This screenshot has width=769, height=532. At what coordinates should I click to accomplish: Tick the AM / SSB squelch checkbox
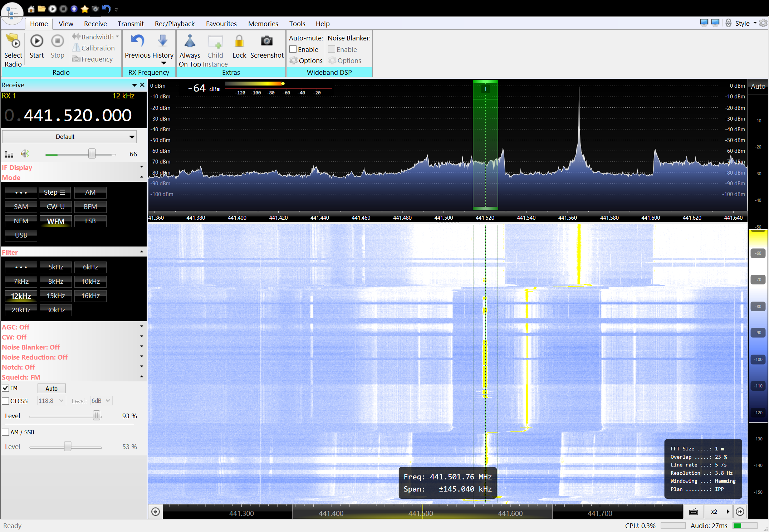[x=6, y=432]
